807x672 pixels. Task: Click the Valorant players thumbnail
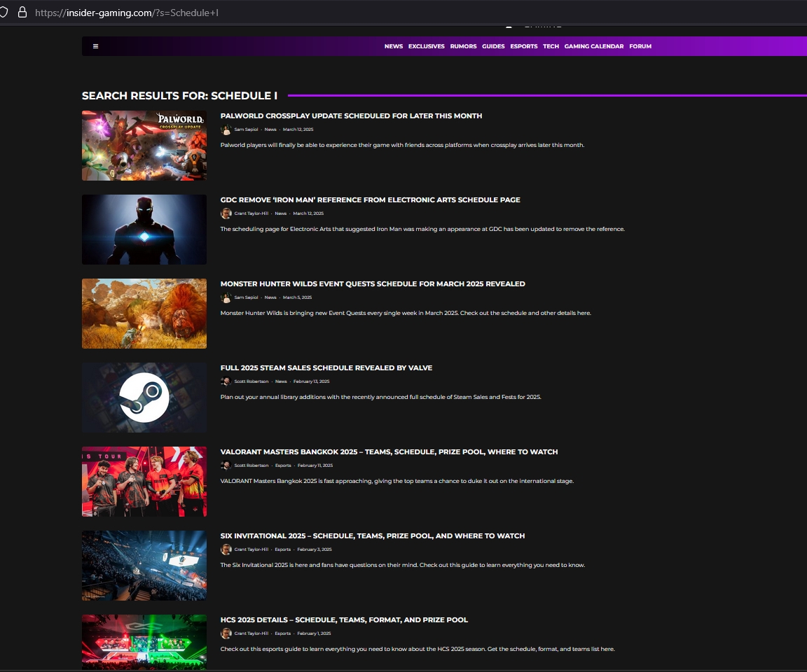[144, 481]
